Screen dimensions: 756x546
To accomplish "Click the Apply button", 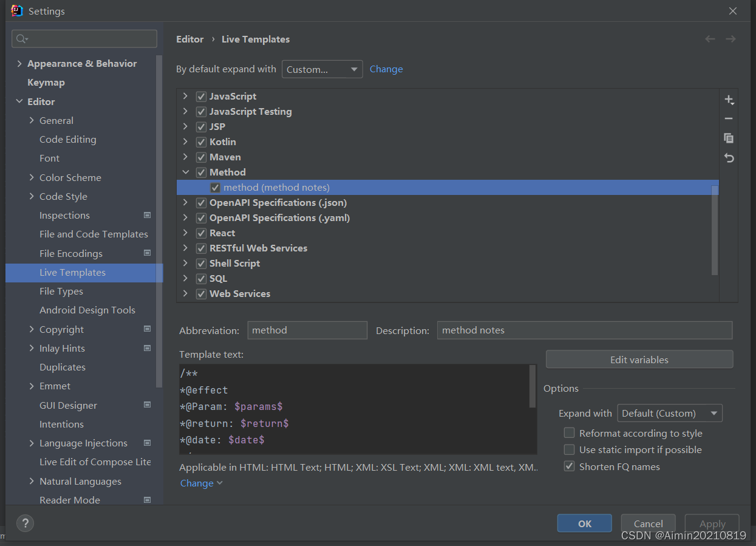I will (x=712, y=524).
